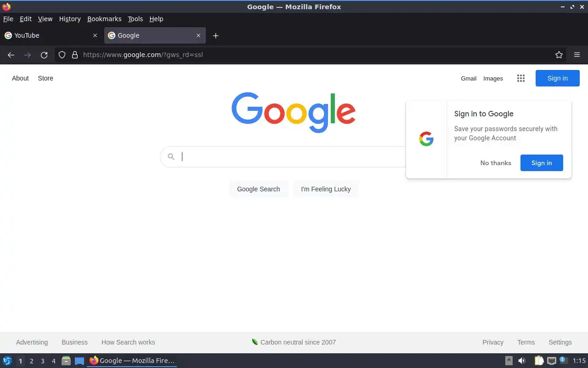588x368 pixels.
Task: Click the notification update icon in tray
Action: 563,360
